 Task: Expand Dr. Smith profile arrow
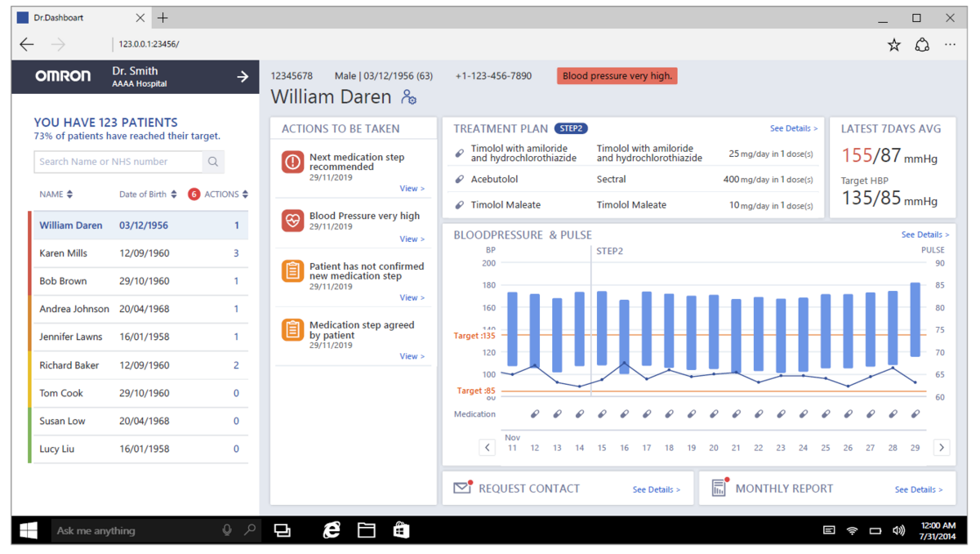pos(243,77)
